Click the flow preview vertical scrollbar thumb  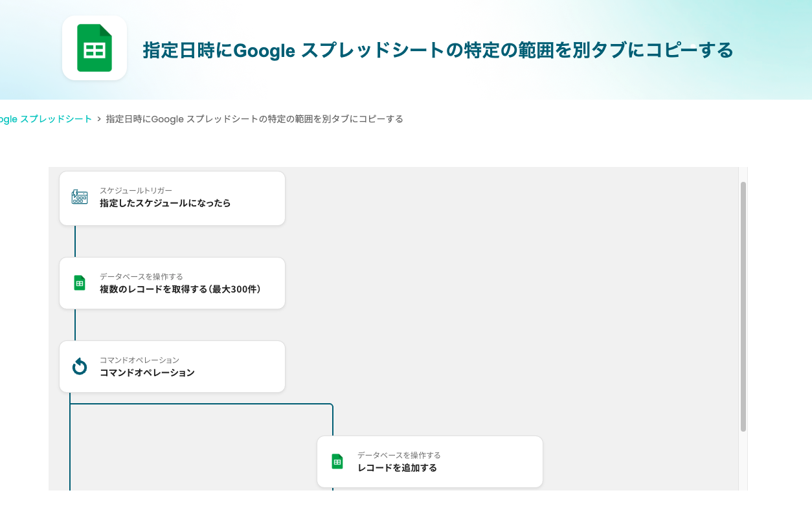point(743,306)
